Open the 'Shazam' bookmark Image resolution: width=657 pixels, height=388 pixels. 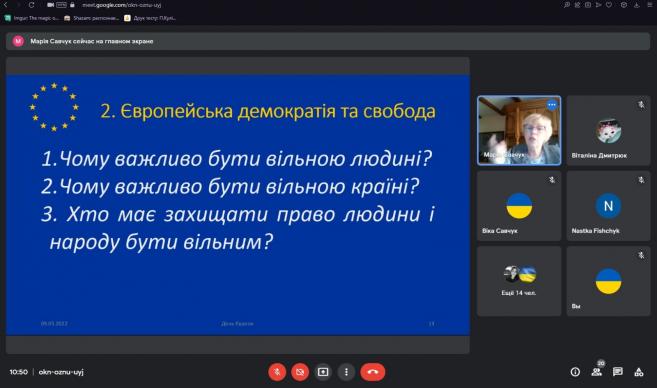click(x=91, y=18)
